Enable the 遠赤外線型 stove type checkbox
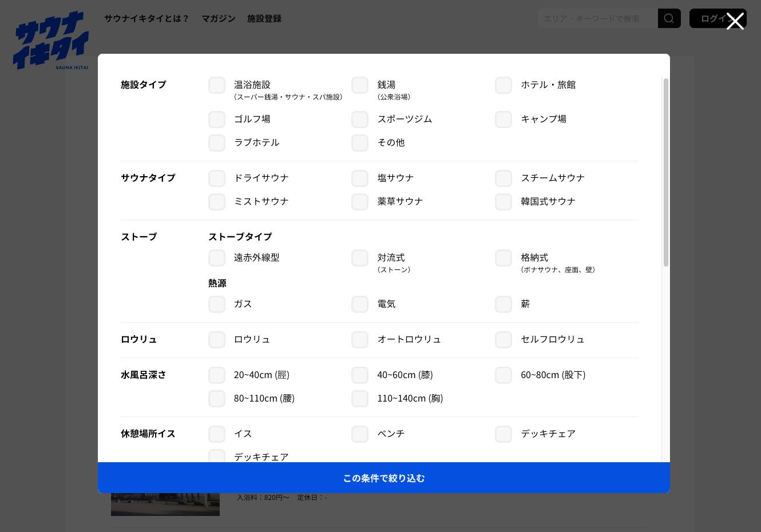This screenshot has height=532, width=761. tap(217, 258)
